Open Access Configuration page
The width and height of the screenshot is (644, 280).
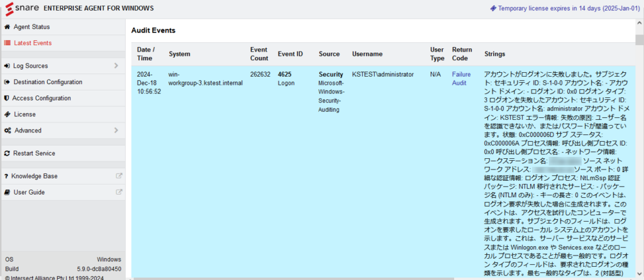64,99
